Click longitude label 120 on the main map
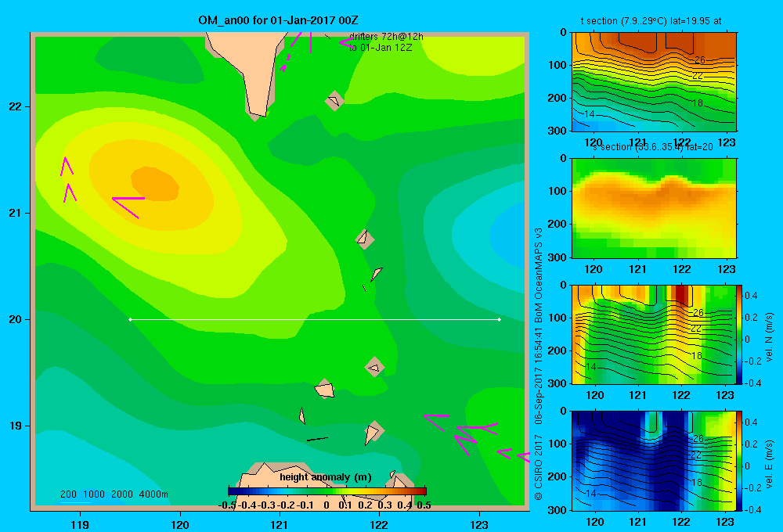This screenshot has width=783, height=532. (180, 524)
